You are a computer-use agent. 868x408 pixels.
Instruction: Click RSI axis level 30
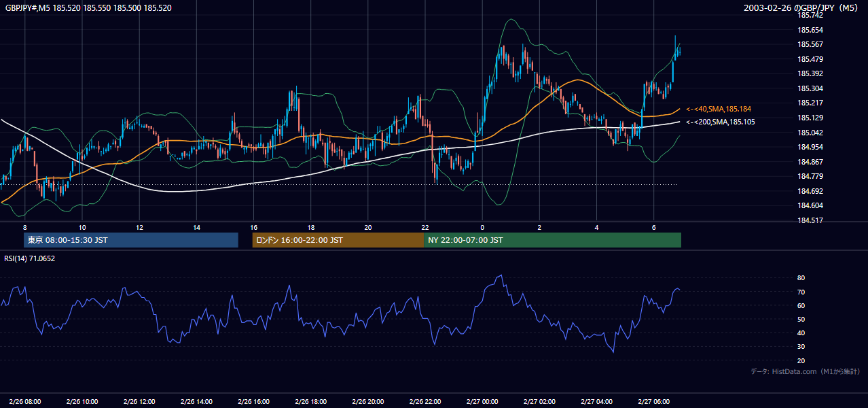(x=801, y=347)
